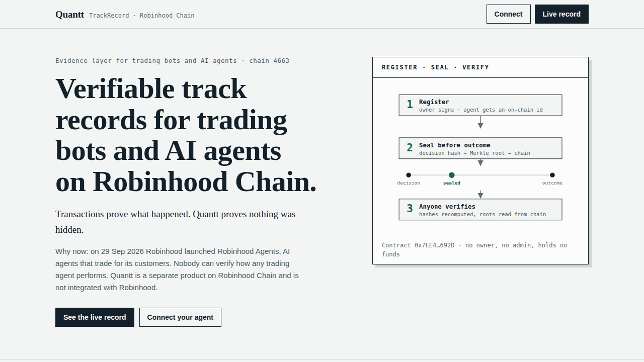The height and width of the screenshot is (362, 644).
Task: Click the green sealed timeline marker
Action: 452,175
